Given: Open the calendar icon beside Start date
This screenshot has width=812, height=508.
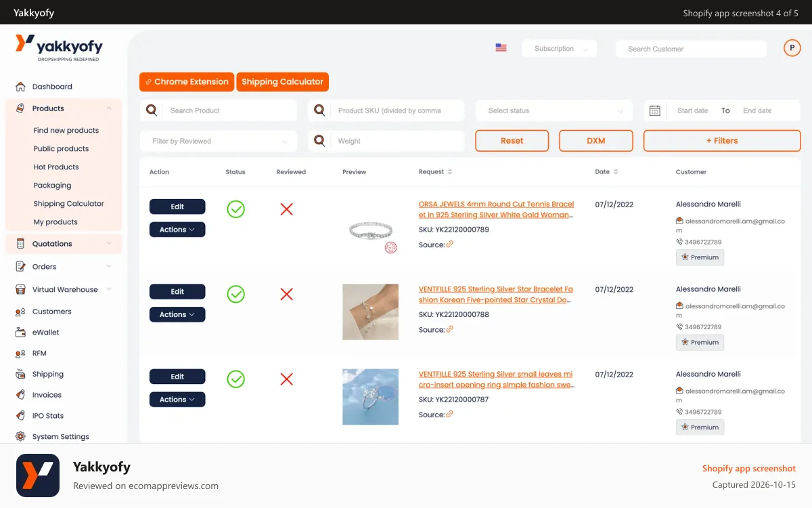Looking at the screenshot, I should pos(654,110).
